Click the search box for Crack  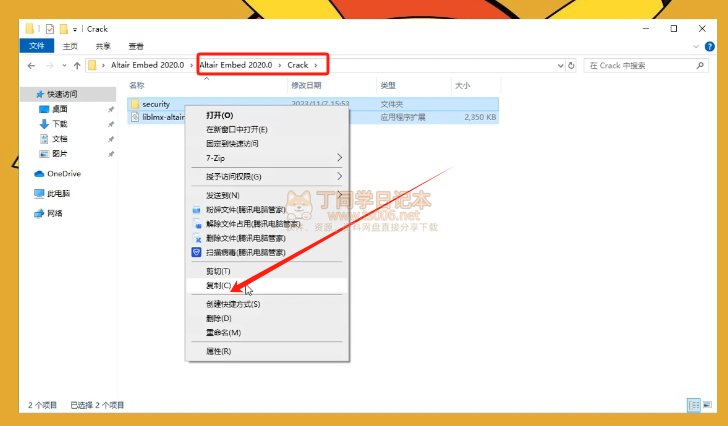(646, 65)
